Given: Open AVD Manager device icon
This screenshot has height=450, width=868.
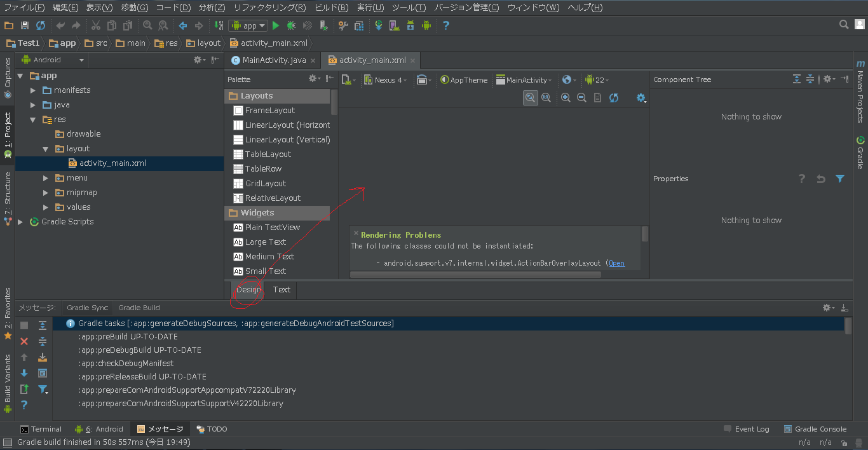Looking at the screenshot, I should (394, 25).
